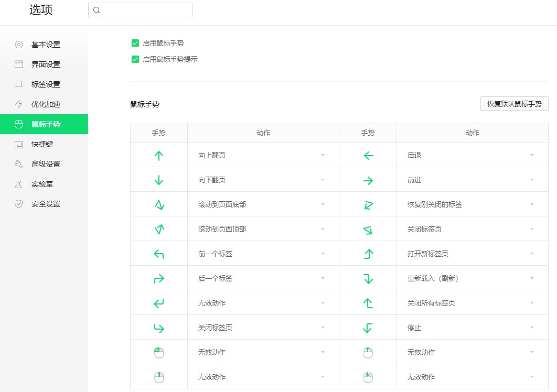Select 高级设置 in the sidebar
The width and height of the screenshot is (557, 392).
(x=45, y=164)
